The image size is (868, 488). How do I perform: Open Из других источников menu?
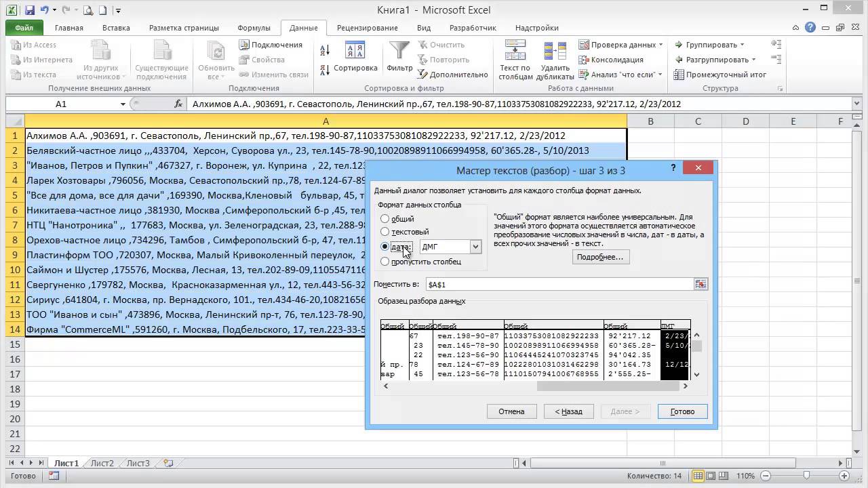pos(101,60)
